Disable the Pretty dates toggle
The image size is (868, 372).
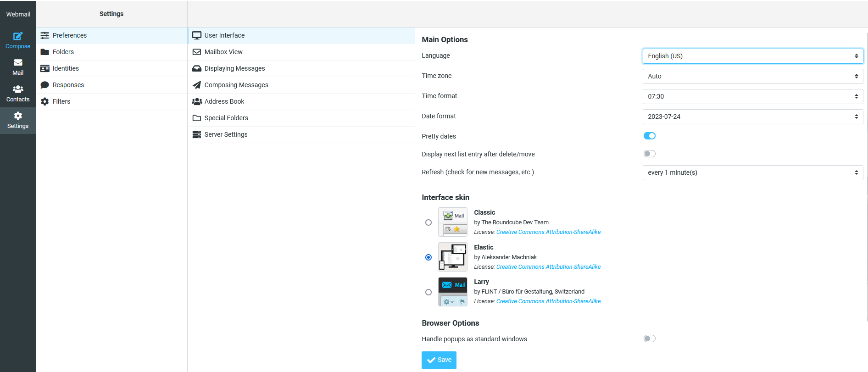click(x=649, y=136)
